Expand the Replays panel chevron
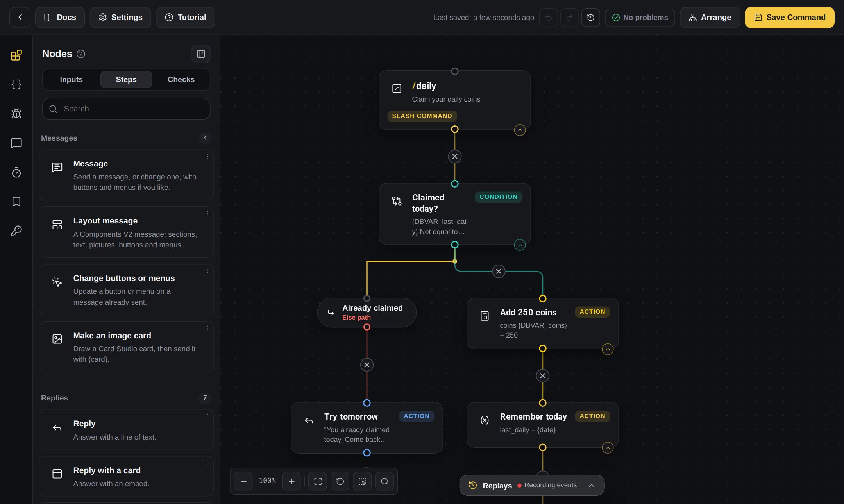 (592, 486)
